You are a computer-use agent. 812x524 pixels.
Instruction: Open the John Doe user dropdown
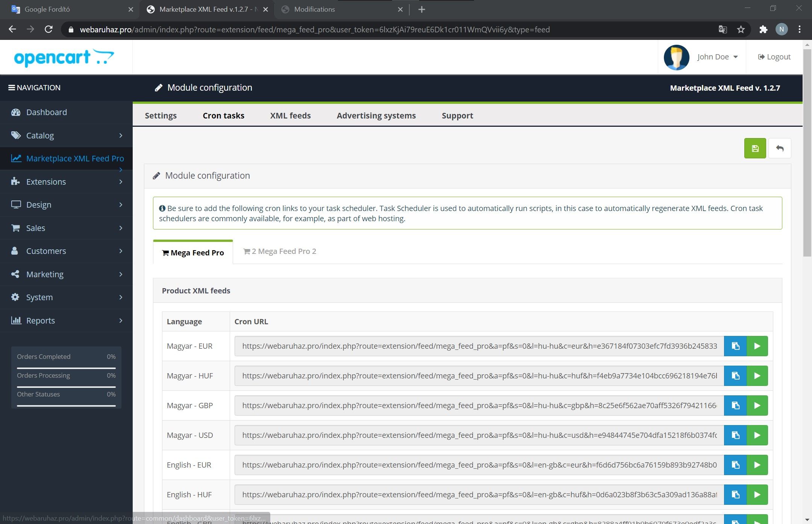pos(717,57)
